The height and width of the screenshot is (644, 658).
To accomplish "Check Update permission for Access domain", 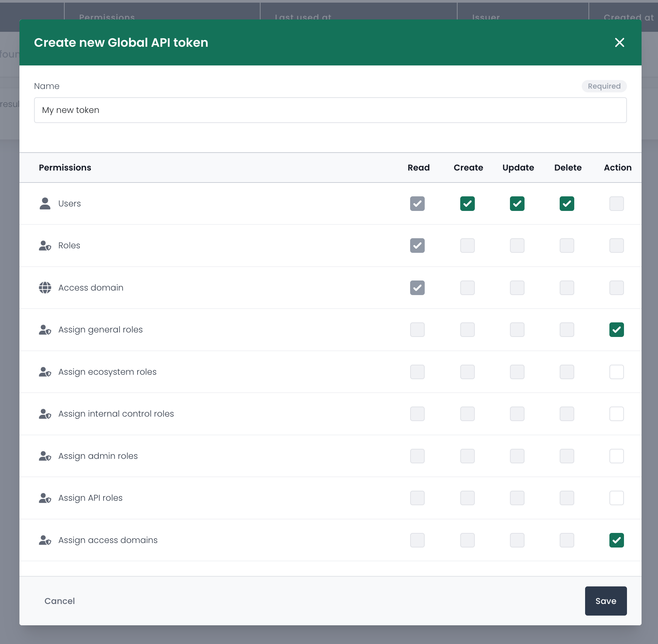I will coord(517,288).
